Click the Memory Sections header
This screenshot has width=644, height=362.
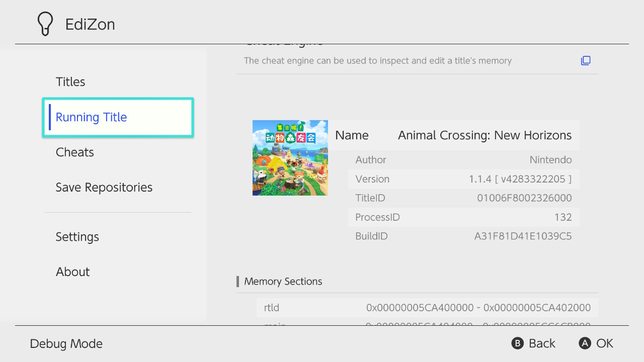coord(283,282)
